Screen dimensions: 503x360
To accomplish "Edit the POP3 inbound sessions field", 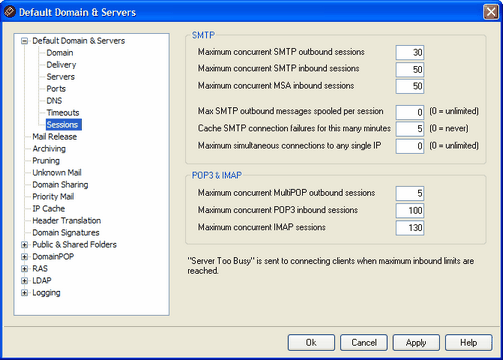I will pyautogui.click(x=410, y=211).
